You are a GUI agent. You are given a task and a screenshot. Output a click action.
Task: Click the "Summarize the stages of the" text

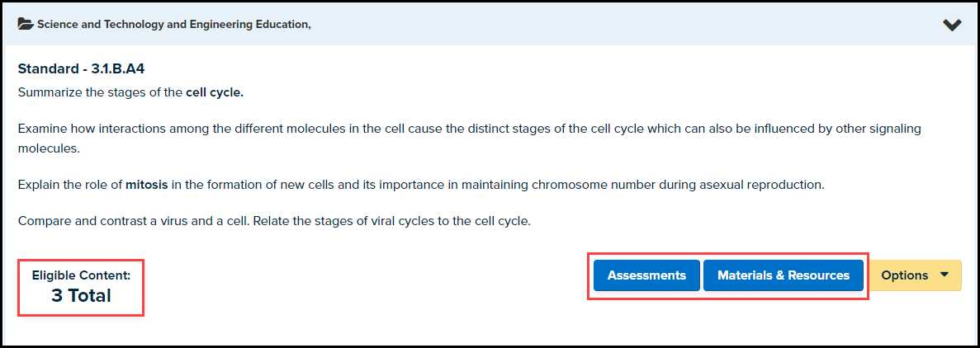coord(100,92)
